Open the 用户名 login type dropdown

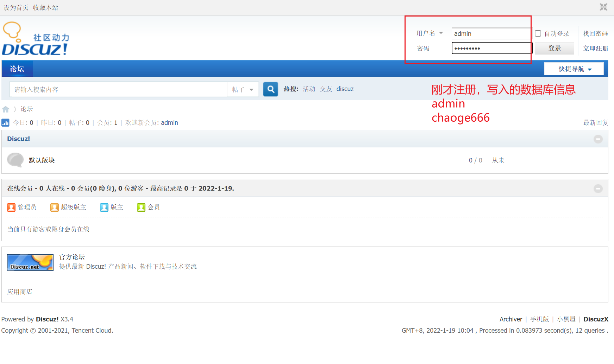[x=430, y=33]
